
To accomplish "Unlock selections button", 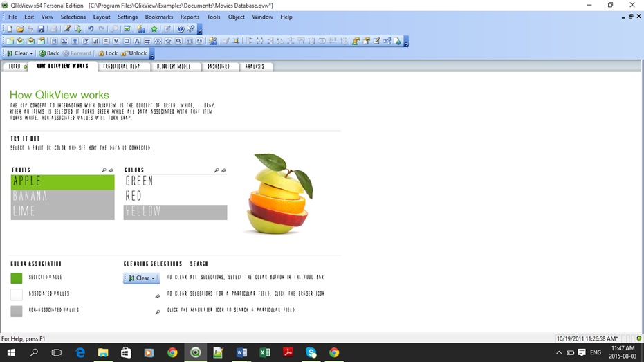I will pos(134,53).
